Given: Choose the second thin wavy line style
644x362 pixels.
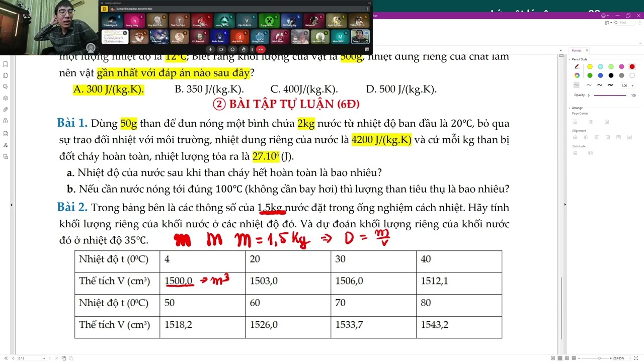Looking at the screenshot, I should click(589, 85).
